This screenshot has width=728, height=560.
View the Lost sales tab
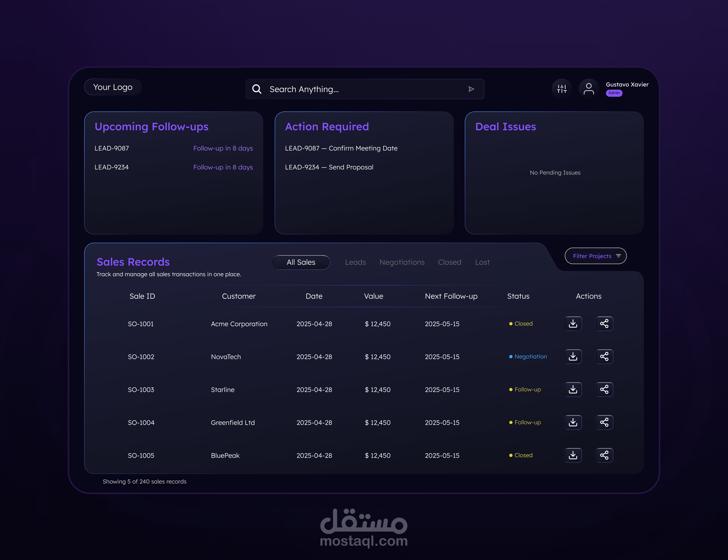(x=482, y=262)
